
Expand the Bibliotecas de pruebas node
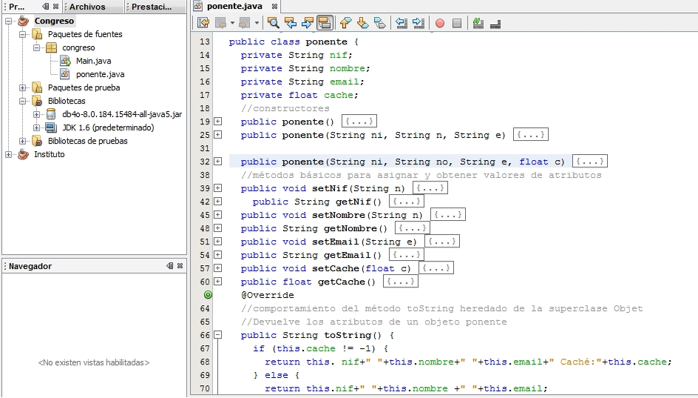click(x=22, y=141)
